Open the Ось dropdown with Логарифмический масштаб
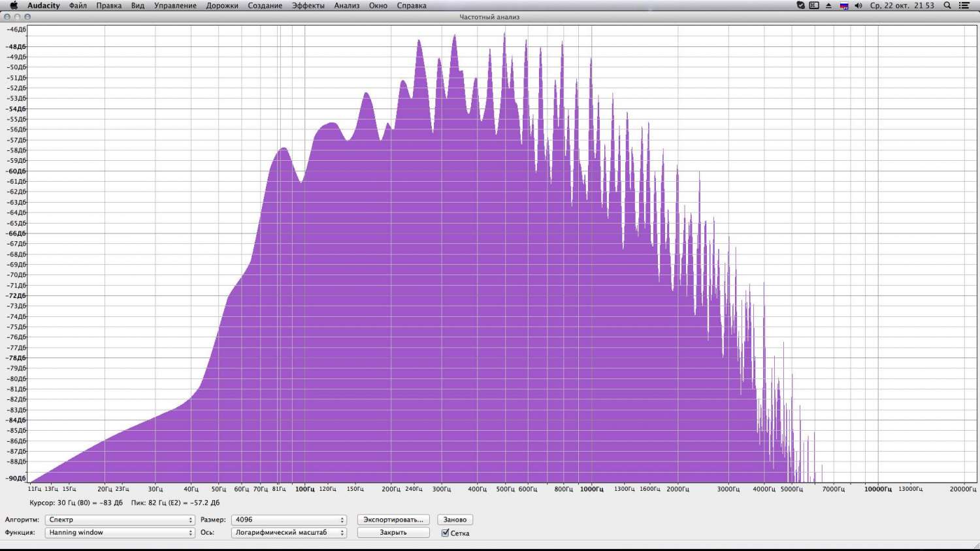The width and height of the screenshot is (980, 551). [x=288, y=533]
